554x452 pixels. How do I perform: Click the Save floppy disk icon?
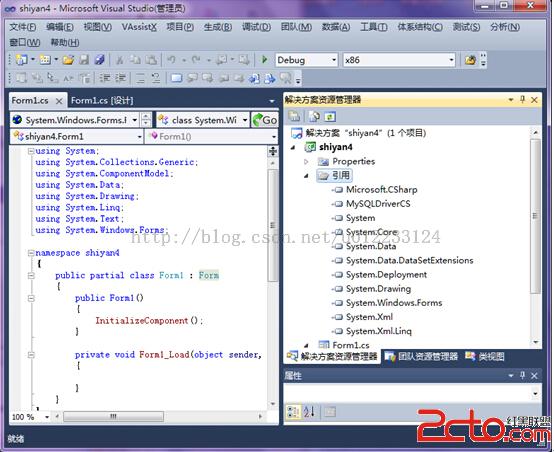[84, 60]
